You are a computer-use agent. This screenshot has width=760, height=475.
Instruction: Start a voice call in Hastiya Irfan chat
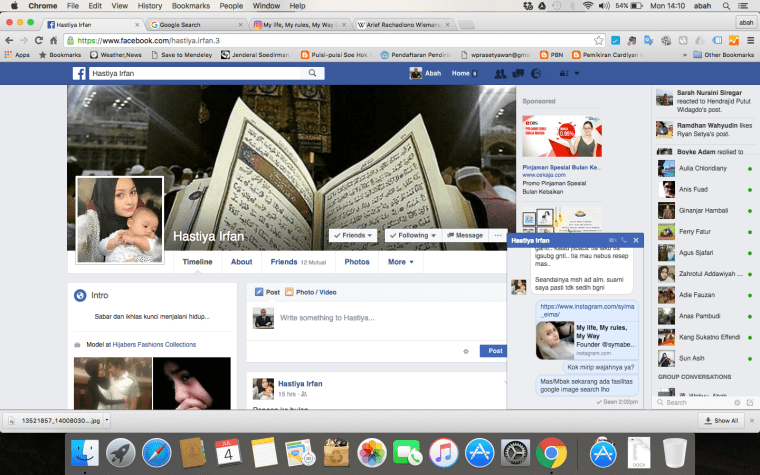point(624,241)
